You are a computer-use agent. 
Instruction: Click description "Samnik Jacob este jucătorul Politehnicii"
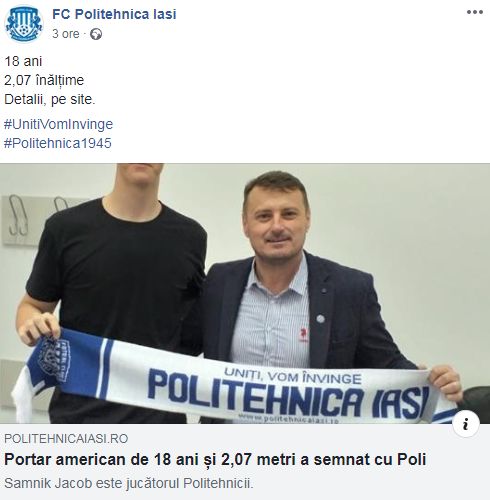tap(129, 483)
